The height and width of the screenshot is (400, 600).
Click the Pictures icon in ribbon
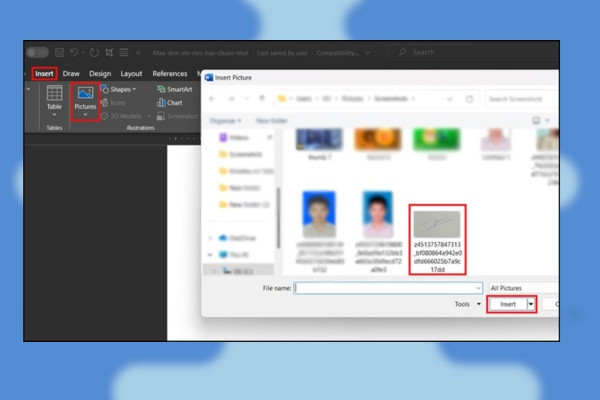click(x=85, y=98)
